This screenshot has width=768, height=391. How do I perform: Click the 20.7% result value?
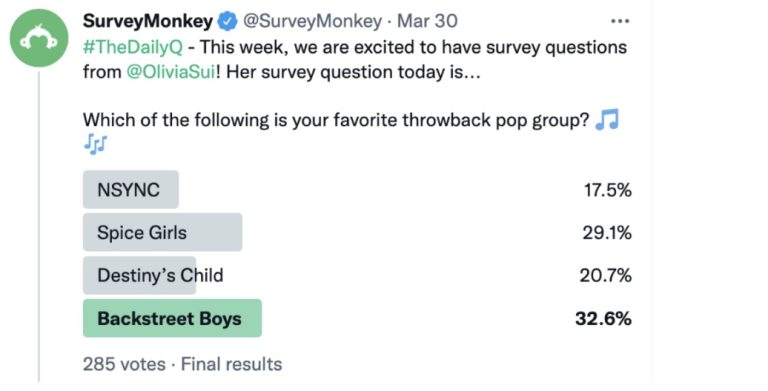[606, 276]
